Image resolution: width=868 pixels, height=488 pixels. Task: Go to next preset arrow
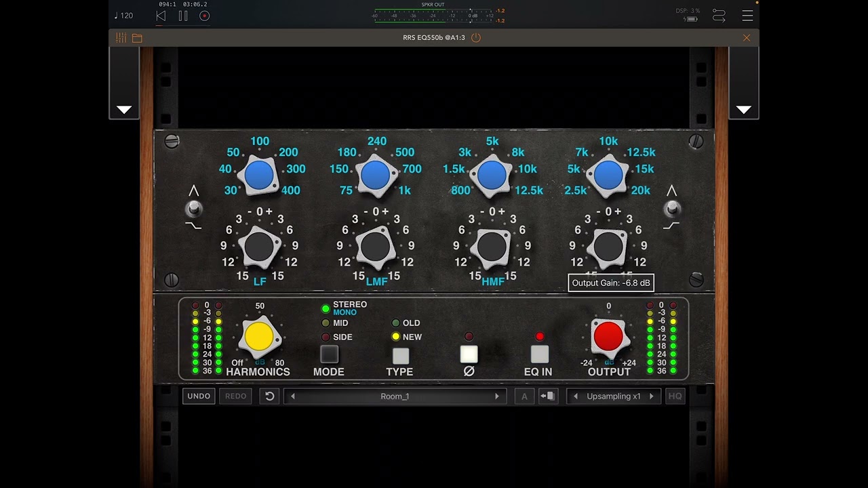(497, 396)
